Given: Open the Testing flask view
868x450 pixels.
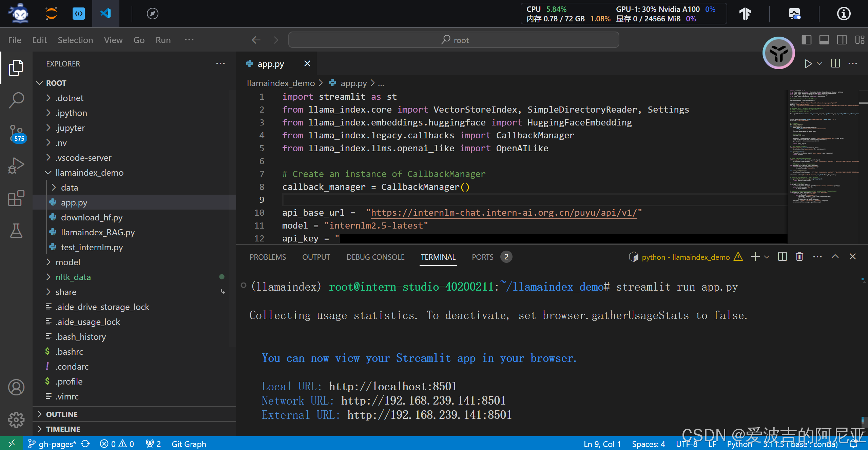Looking at the screenshot, I should 16,231.
